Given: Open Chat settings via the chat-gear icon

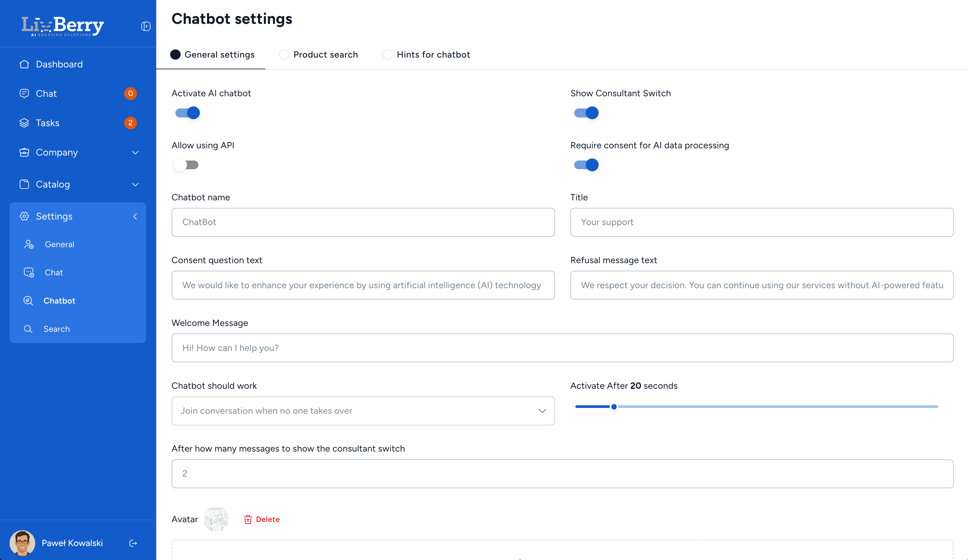Looking at the screenshot, I should [29, 272].
